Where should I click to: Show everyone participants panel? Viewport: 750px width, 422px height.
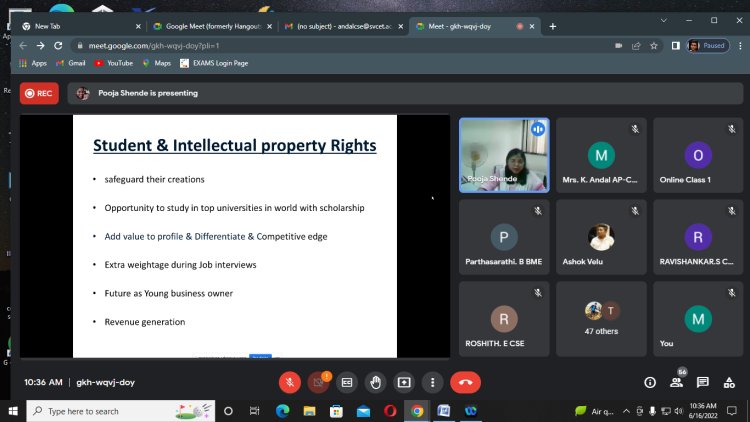click(x=676, y=382)
